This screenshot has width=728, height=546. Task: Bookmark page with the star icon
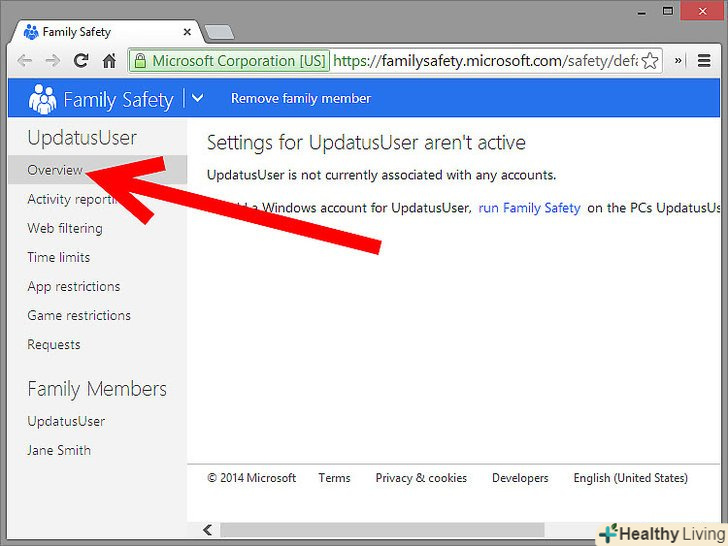coord(650,61)
